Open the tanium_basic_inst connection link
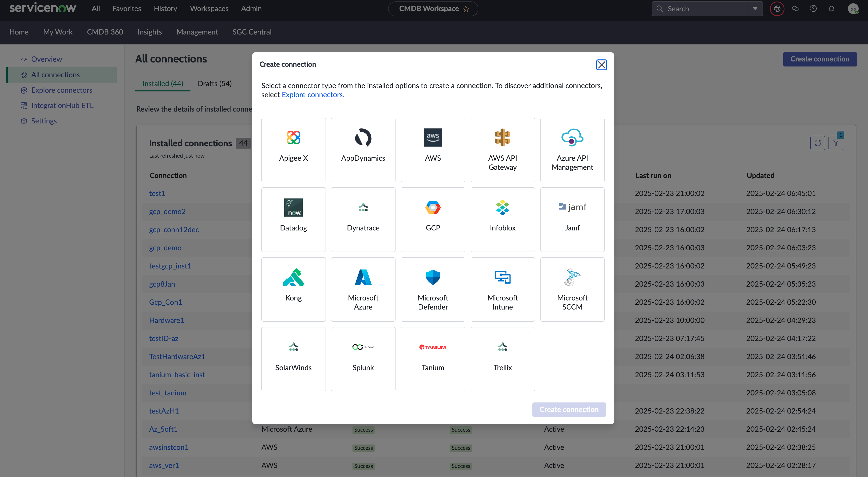The height and width of the screenshot is (477, 868). click(x=177, y=374)
